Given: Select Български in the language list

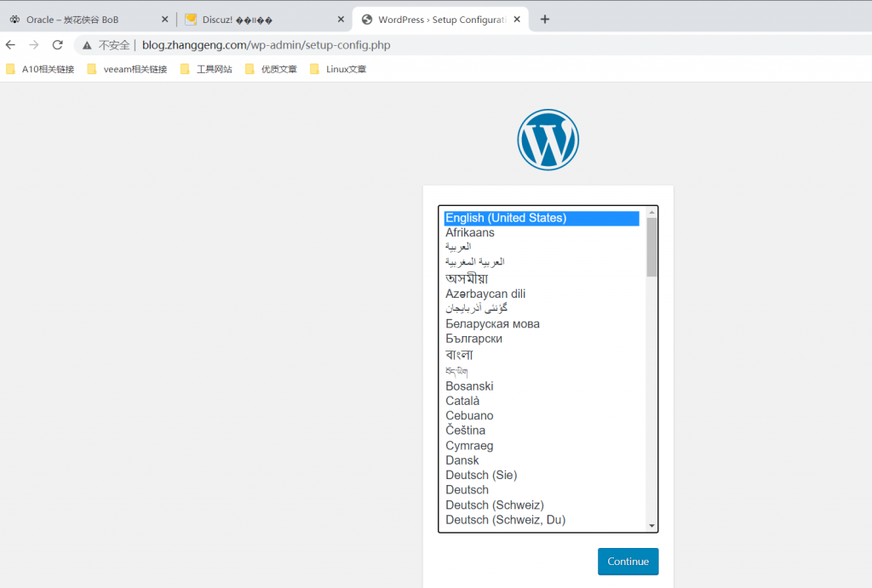Looking at the screenshot, I should 542,339.
